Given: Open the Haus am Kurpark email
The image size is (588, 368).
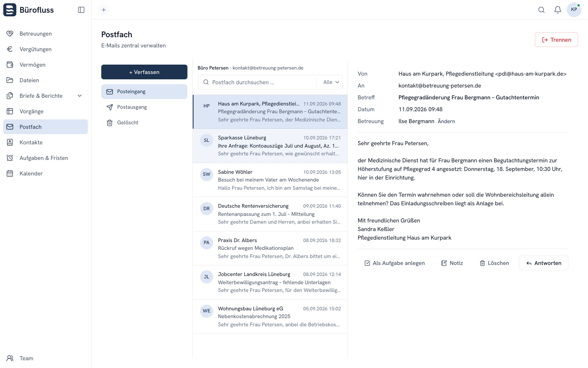Looking at the screenshot, I should [270, 112].
